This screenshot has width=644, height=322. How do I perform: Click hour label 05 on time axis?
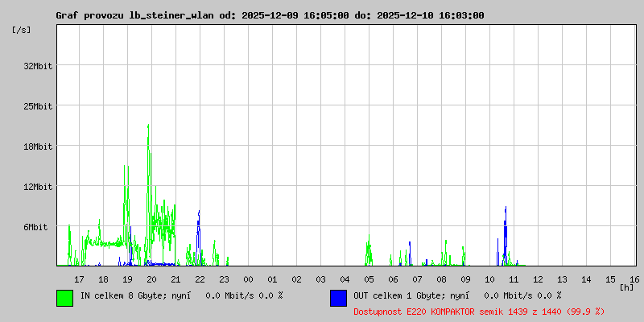(x=369, y=279)
